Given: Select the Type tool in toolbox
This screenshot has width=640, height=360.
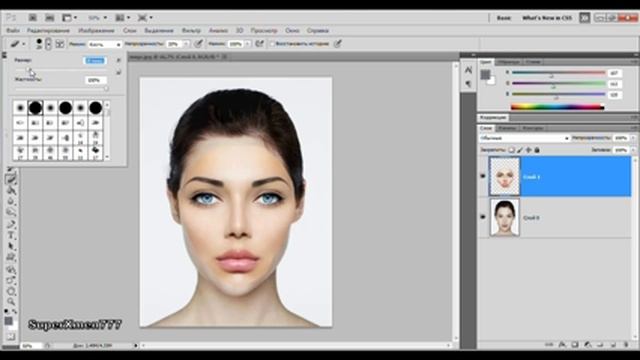Looking at the screenshot, I should coord(11,235).
